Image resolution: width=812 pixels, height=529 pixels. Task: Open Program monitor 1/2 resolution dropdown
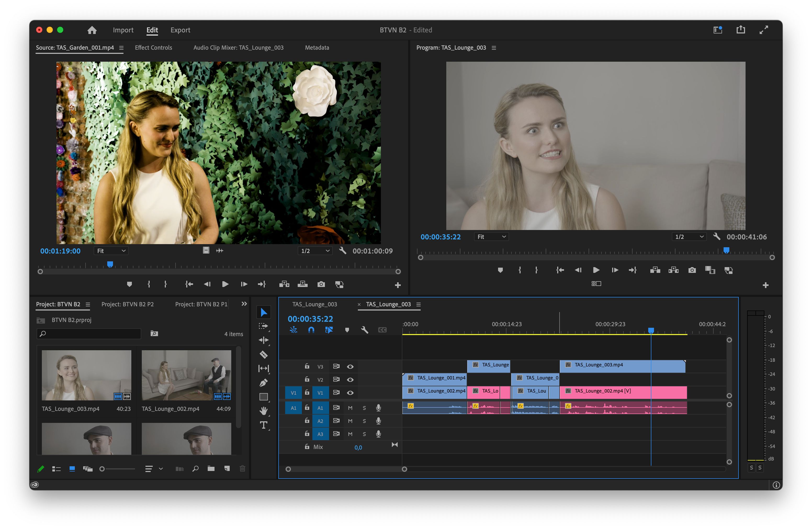tap(689, 237)
